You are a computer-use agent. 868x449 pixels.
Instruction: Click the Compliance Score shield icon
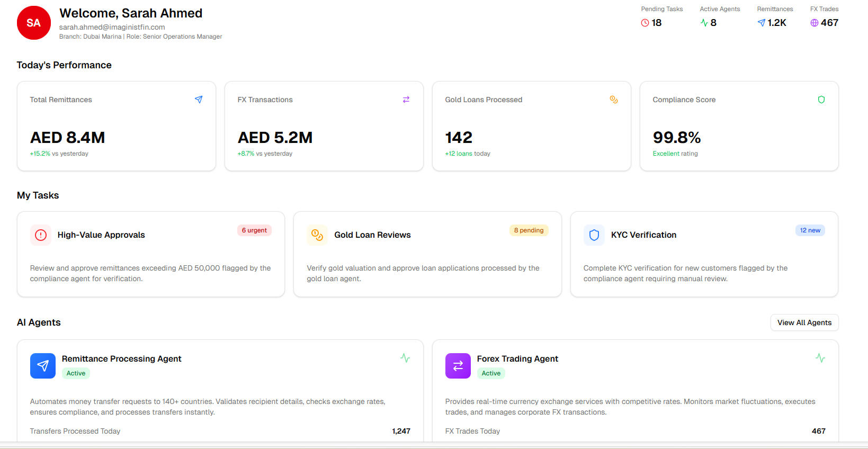click(x=821, y=100)
